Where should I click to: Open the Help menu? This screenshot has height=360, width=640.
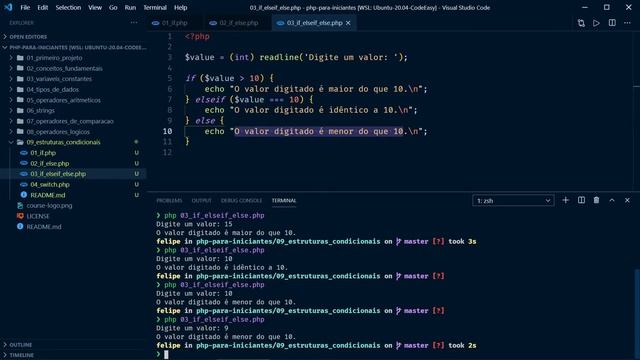180,7
